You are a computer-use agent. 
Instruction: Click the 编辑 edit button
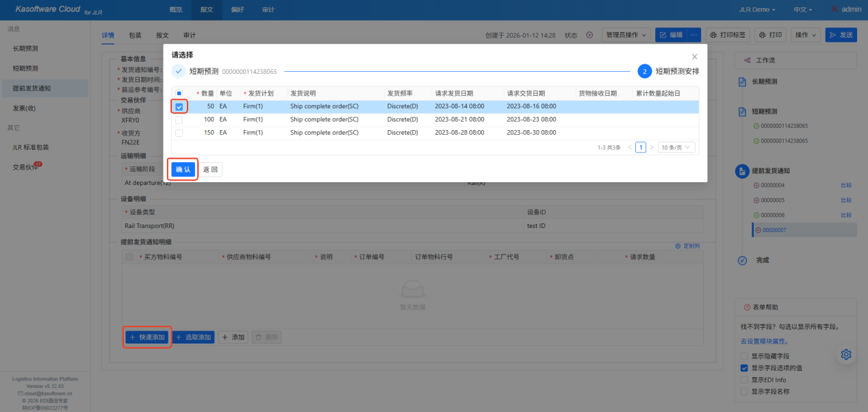671,35
